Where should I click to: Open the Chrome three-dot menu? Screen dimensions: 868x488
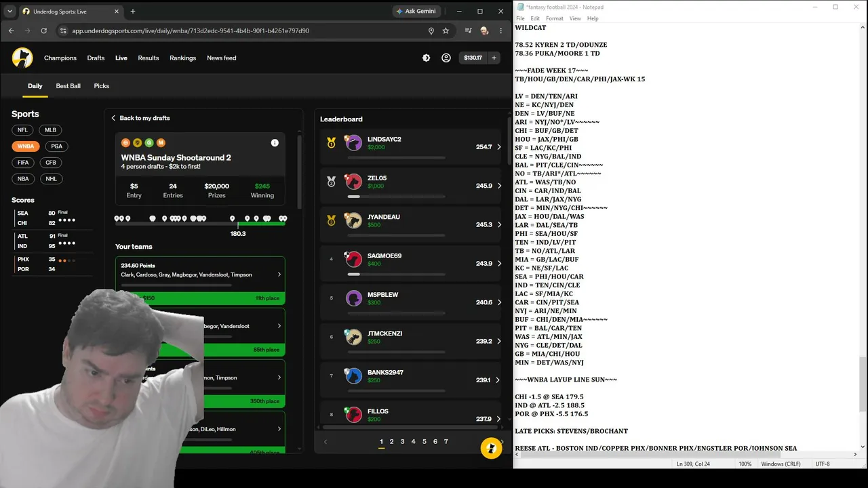pyautogui.click(x=500, y=30)
